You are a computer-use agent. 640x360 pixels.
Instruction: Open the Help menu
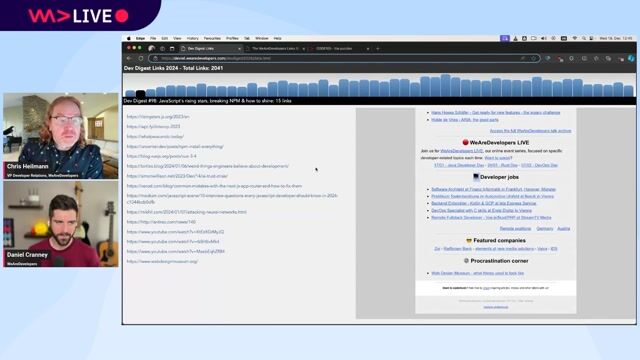pyautogui.click(x=278, y=38)
